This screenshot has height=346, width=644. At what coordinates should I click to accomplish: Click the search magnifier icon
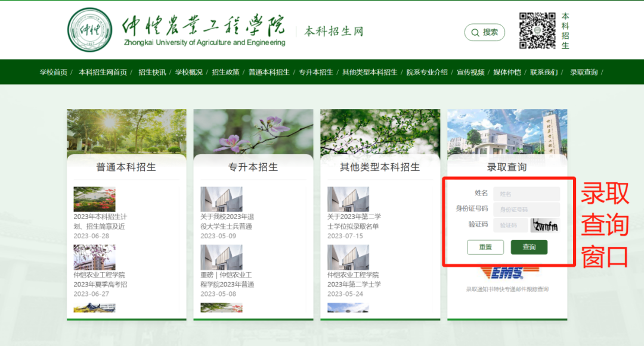click(476, 32)
